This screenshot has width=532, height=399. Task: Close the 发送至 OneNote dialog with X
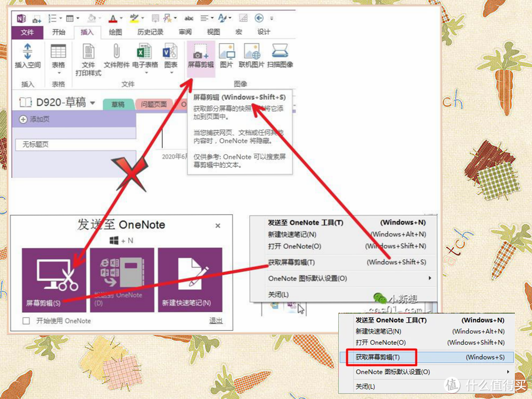(218, 225)
